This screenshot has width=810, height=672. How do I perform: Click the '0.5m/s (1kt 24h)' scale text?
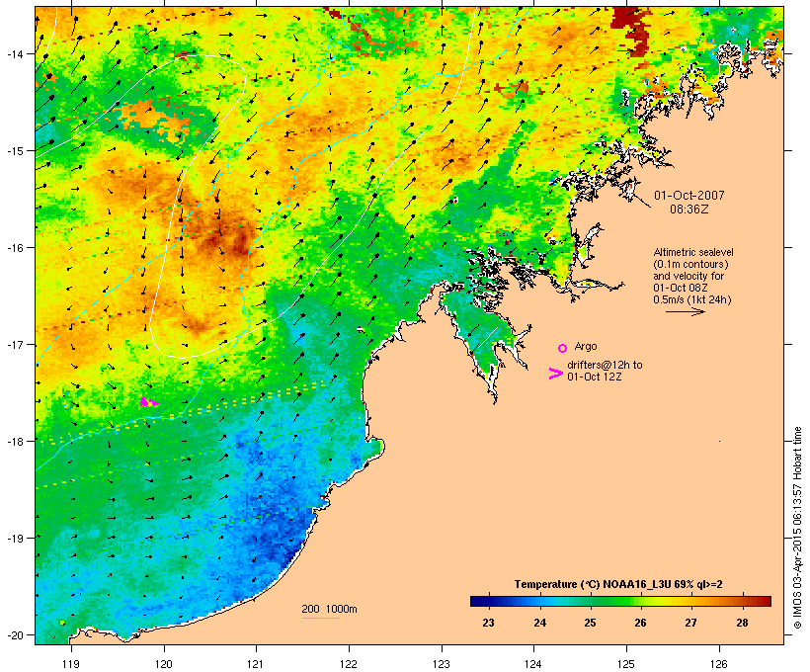point(692,299)
